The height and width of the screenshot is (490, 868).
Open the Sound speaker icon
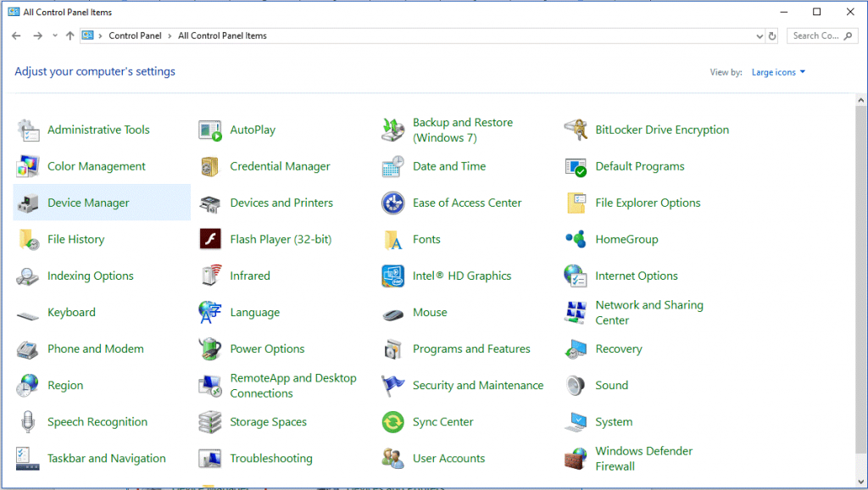(576, 386)
